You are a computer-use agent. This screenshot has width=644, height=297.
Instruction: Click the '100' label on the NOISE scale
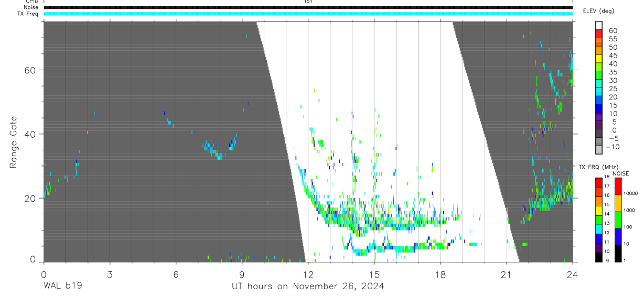628,227
